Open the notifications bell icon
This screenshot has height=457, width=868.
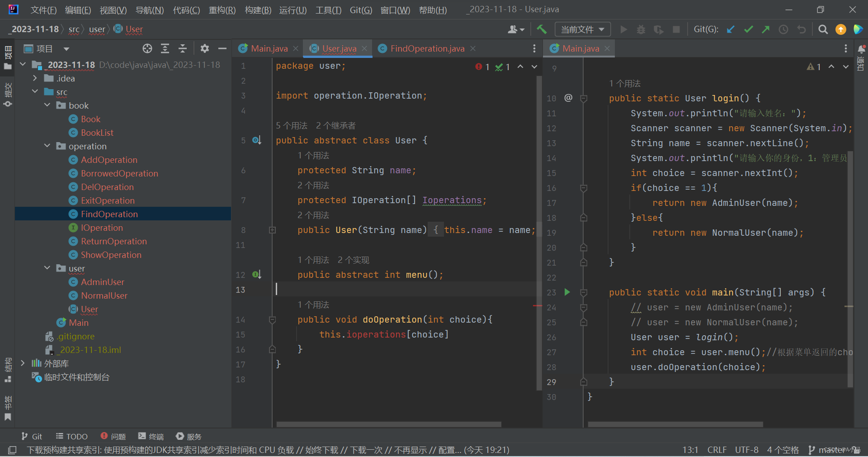click(861, 49)
